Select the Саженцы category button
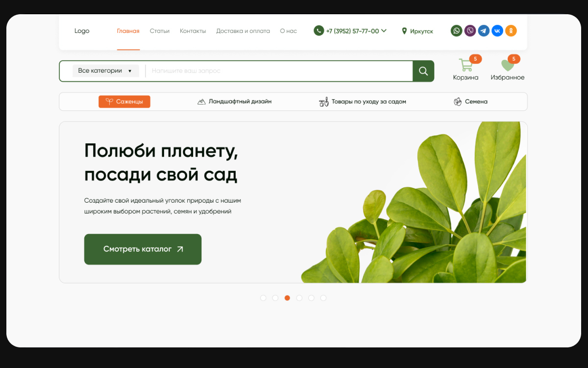This screenshot has width=588, height=368. (x=124, y=102)
